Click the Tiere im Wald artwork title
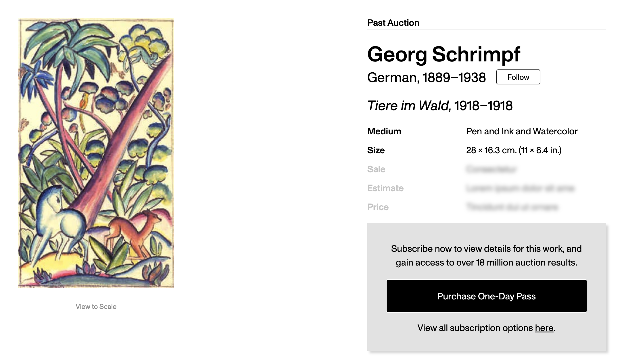622x364 pixels. tap(440, 106)
